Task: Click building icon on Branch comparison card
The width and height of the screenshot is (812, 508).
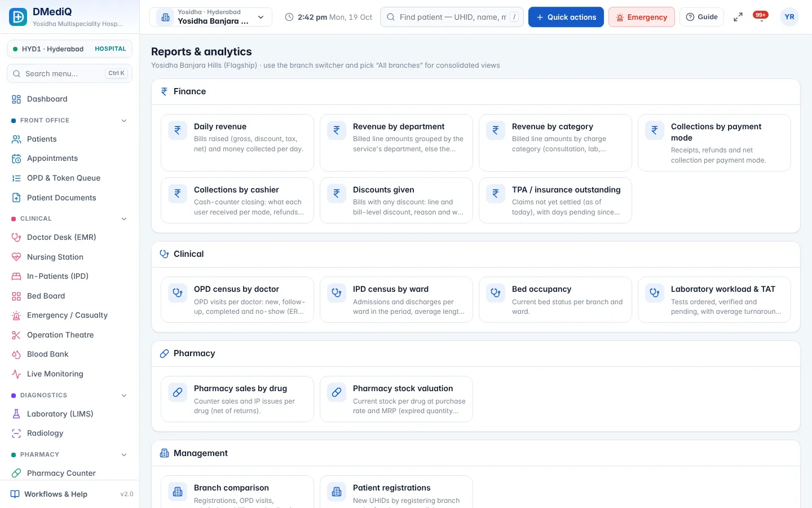Action: pyautogui.click(x=178, y=491)
